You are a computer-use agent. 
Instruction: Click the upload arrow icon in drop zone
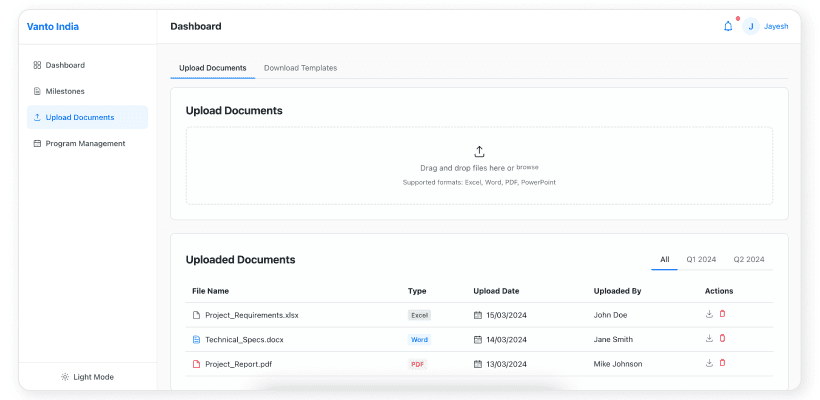tap(479, 152)
